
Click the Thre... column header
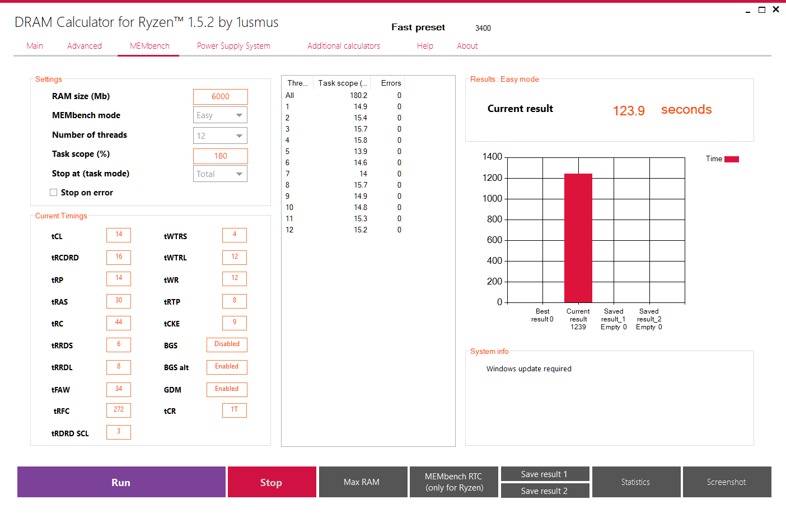tap(298, 83)
